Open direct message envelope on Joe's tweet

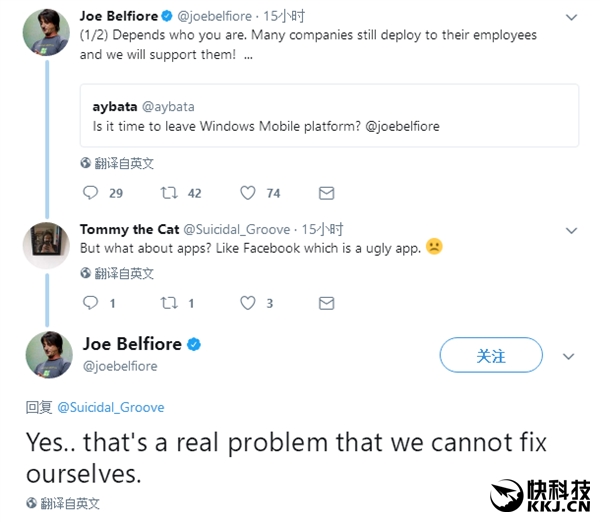(326, 193)
